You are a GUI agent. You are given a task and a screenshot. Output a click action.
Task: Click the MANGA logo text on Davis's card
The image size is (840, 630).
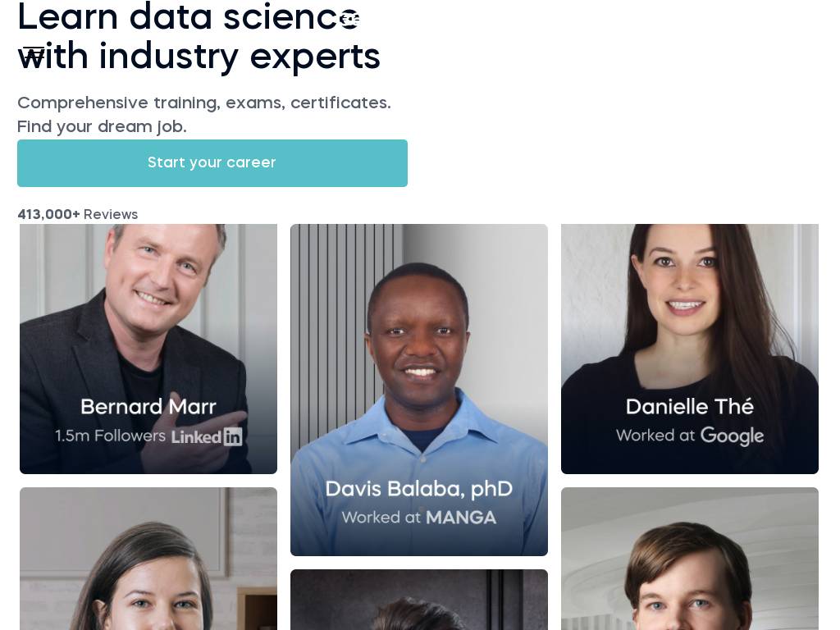coord(460,518)
